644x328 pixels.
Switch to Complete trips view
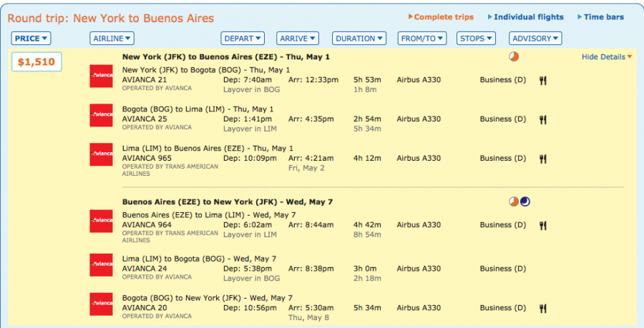pos(441,17)
